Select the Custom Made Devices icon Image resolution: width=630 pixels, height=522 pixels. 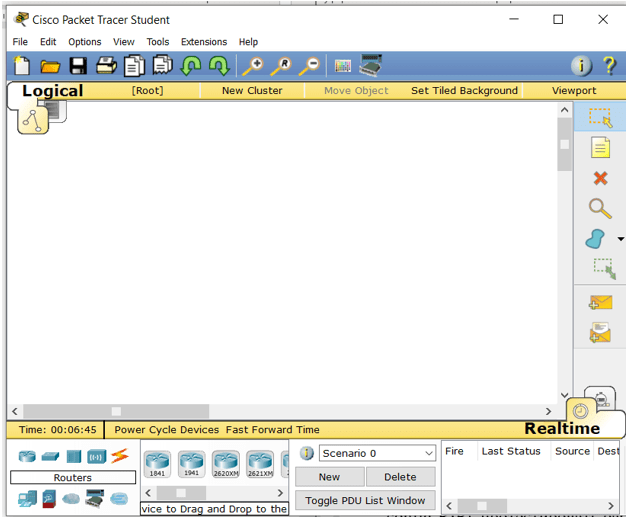pos(95,499)
